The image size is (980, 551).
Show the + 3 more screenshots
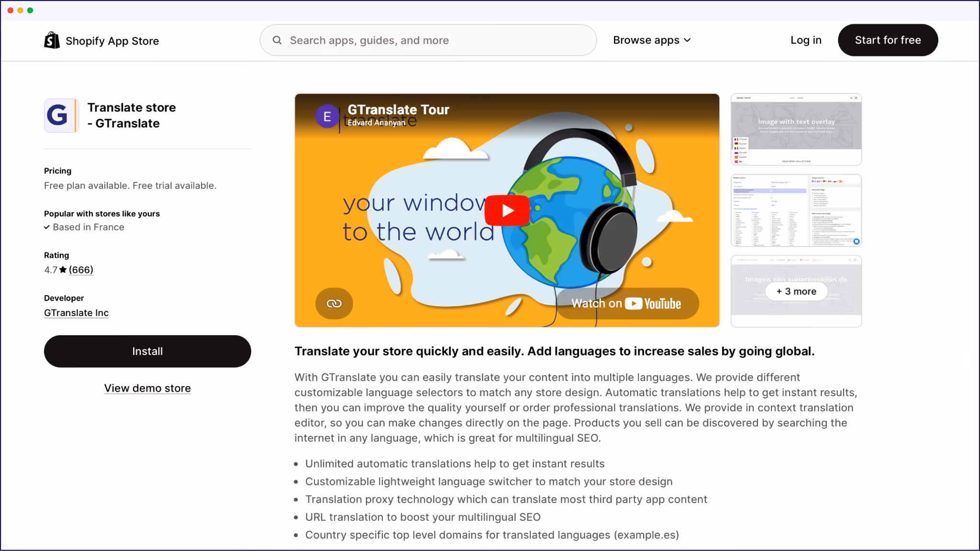pos(796,292)
